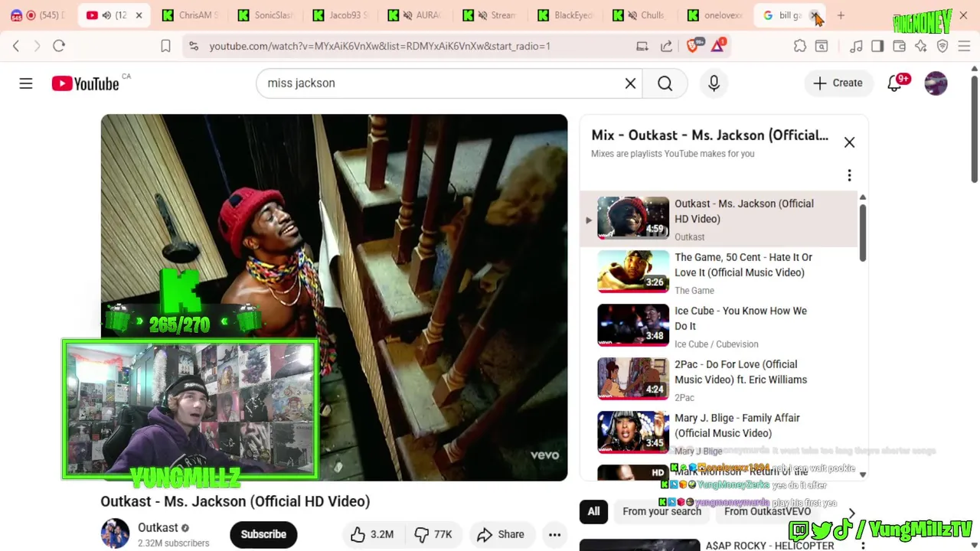The width and height of the screenshot is (980, 551).
Task: Mute the playing YouTube tab via speaker icon
Action: pyautogui.click(x=106, y=15)
